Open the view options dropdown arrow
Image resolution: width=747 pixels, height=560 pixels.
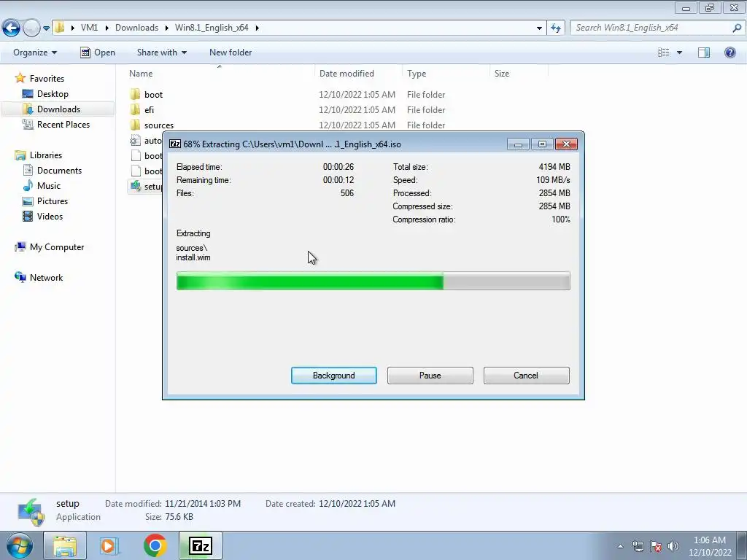pyautogui.click(x=679, y=52)
